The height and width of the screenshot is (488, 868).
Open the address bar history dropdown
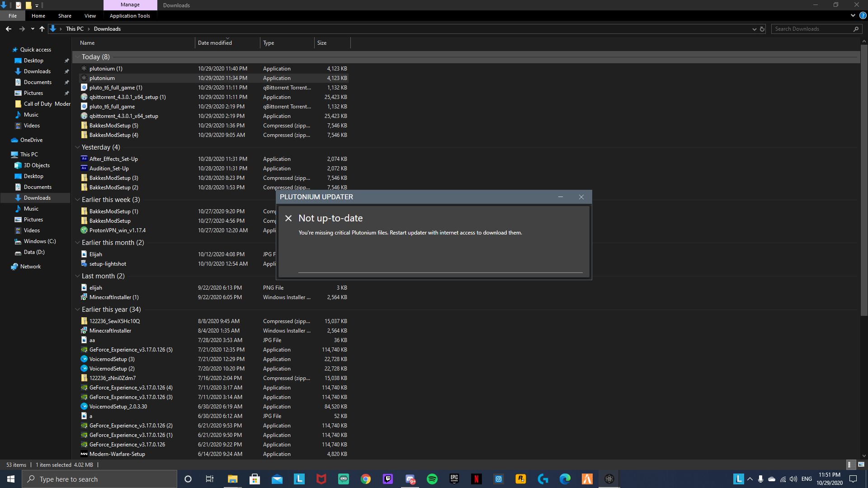[754, 29]
